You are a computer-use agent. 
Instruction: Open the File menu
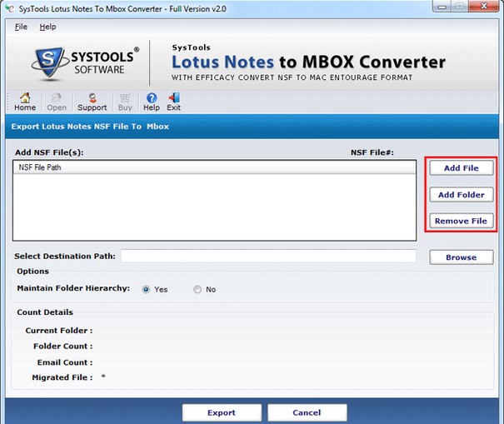click(21, 27)
